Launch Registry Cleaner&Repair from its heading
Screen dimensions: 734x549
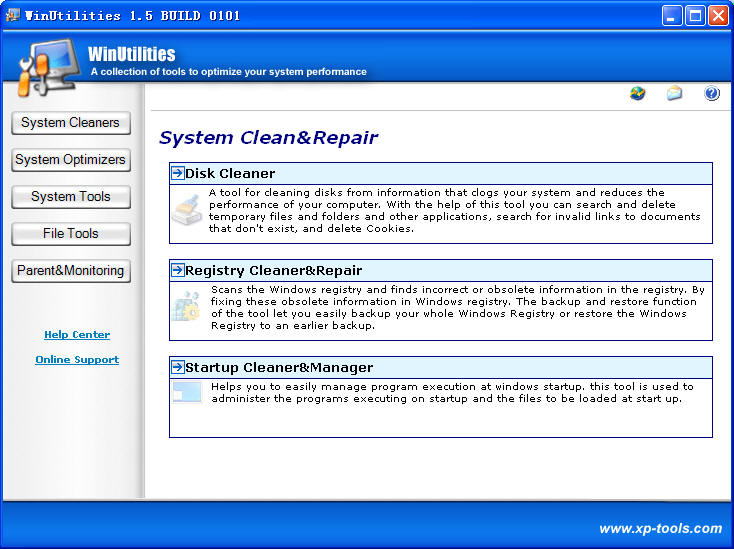[273, 270]
